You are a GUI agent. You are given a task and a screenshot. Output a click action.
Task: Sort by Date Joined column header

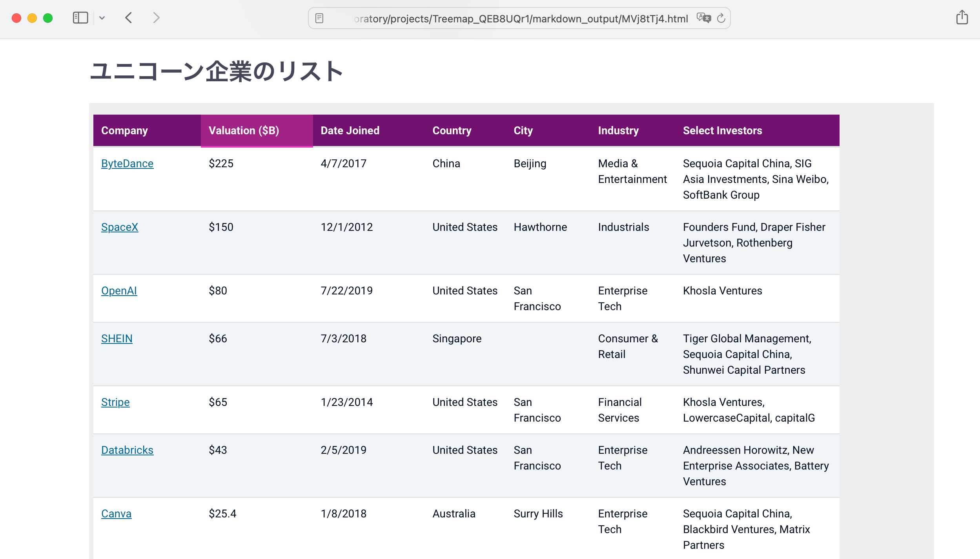tap(369, 131)
